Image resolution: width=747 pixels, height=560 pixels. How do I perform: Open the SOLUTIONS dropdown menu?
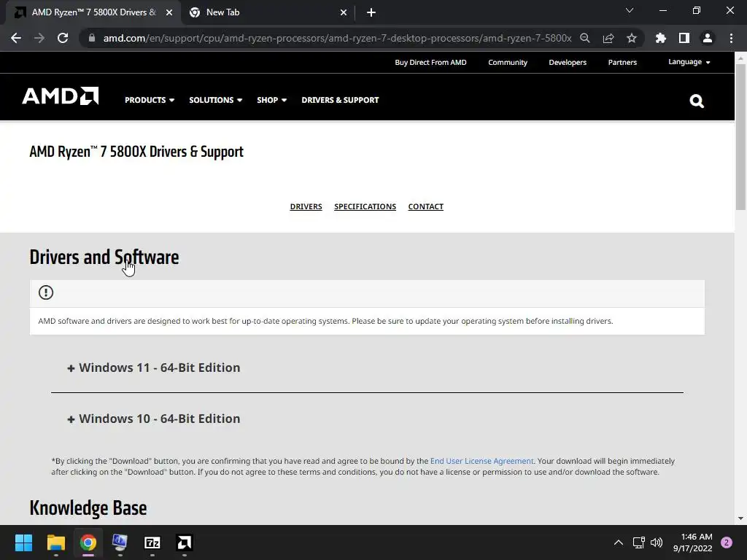[216, 100]
